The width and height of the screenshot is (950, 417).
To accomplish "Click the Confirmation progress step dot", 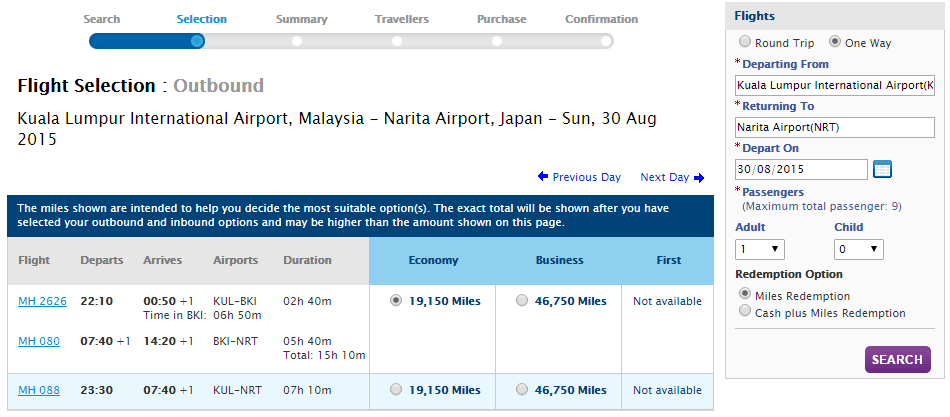I will [x=605, y=41].
